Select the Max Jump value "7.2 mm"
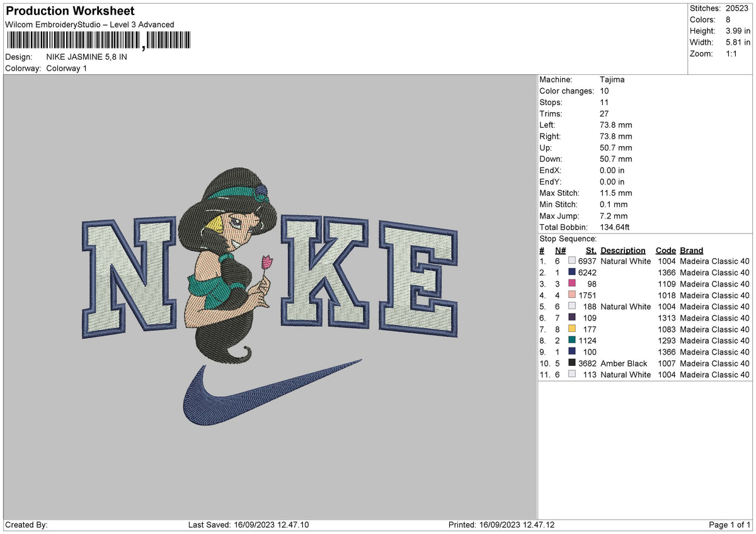This screenshot has width=756, height=534. coord(614,216)
